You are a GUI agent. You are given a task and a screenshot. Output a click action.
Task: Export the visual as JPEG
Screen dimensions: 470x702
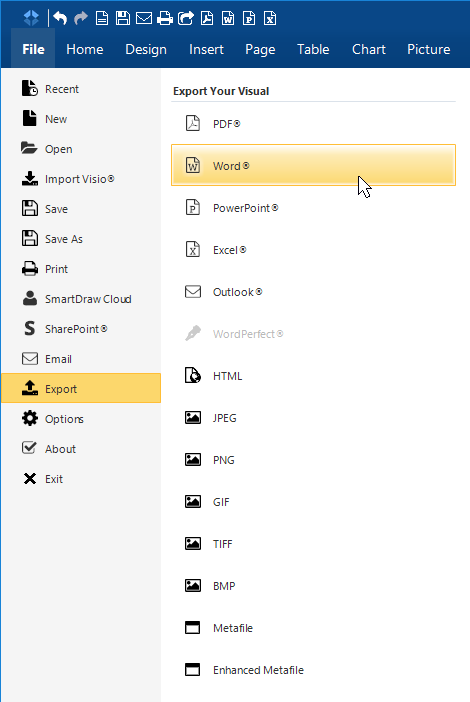tap(313, 418)
